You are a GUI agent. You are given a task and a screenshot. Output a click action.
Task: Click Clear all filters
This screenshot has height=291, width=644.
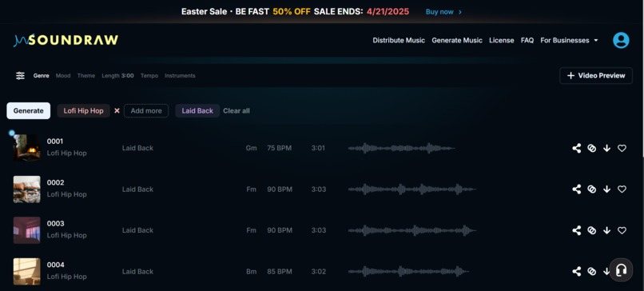point(237,110)
